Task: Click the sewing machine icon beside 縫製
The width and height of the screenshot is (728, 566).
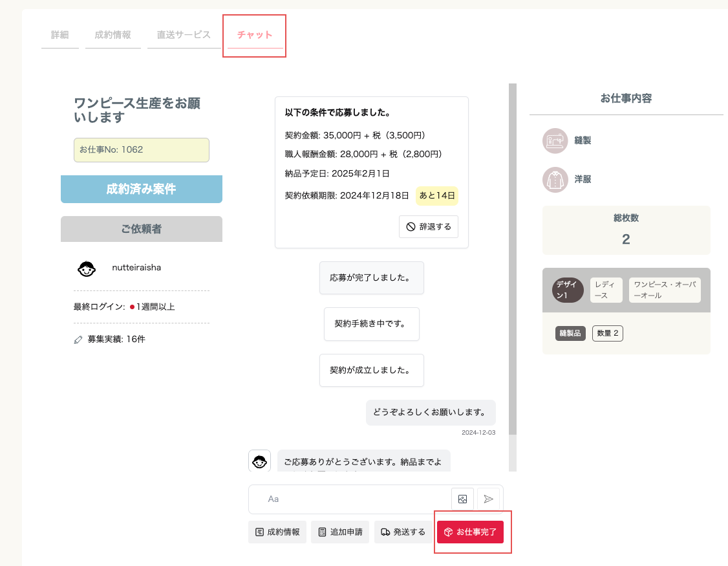Action: point(555,141)
